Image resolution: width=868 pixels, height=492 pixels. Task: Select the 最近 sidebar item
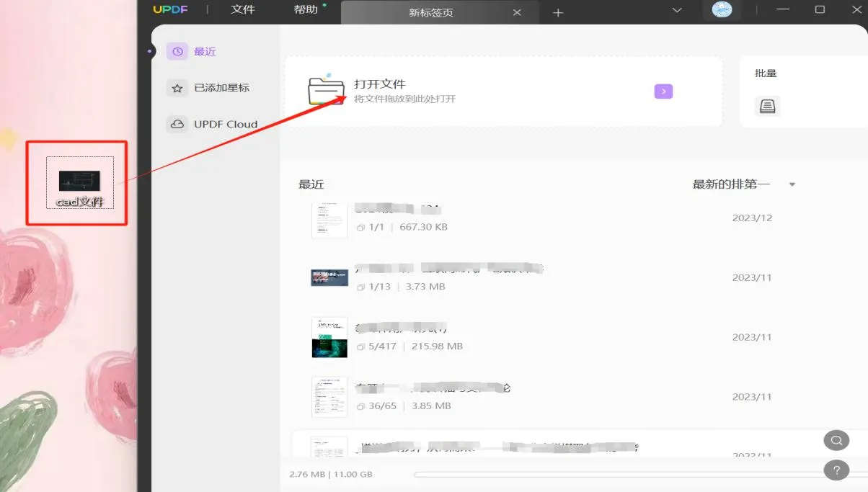(205, 52)
